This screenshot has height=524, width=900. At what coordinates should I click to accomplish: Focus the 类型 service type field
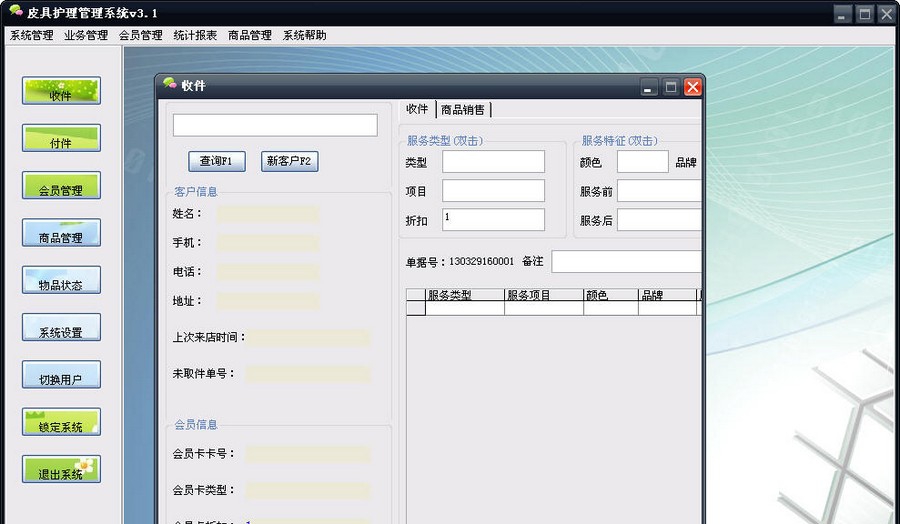coord(493,162)
